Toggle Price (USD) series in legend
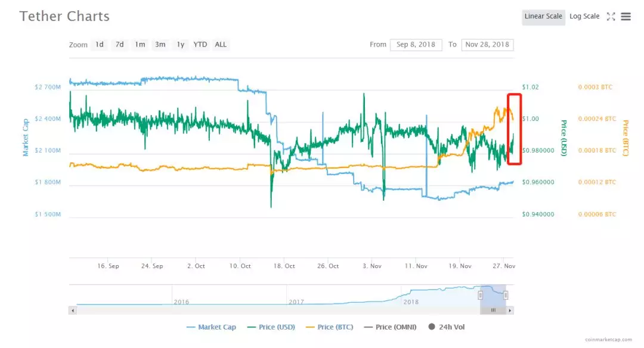The width and height of the screenshot is (644, 348). 271,327
